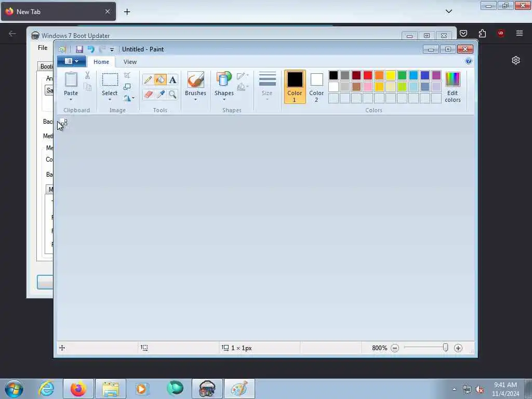
Task: Open the Firefox hamburger application menu
Action: click(519, 33)
